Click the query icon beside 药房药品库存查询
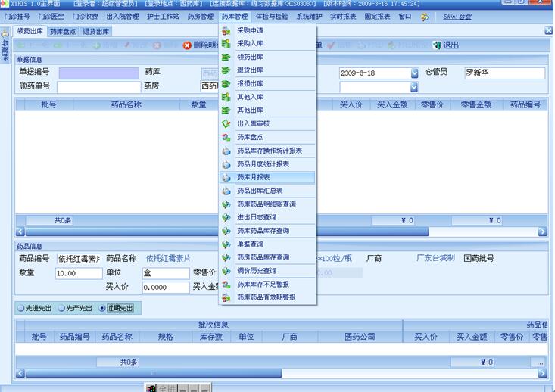This screenshot has height=392, width=555. 226,257
